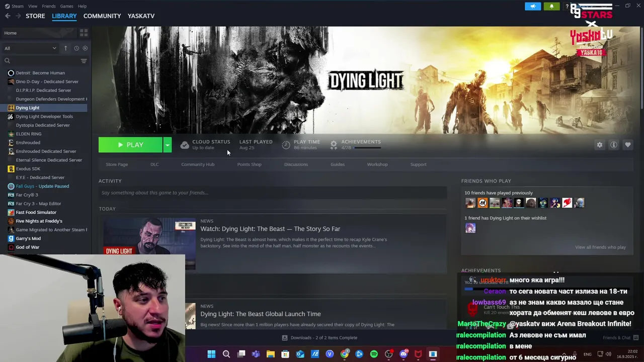This screenshot has height=362, width=644.
Task: Open the green notifications bell
Action: pos(551,6)
